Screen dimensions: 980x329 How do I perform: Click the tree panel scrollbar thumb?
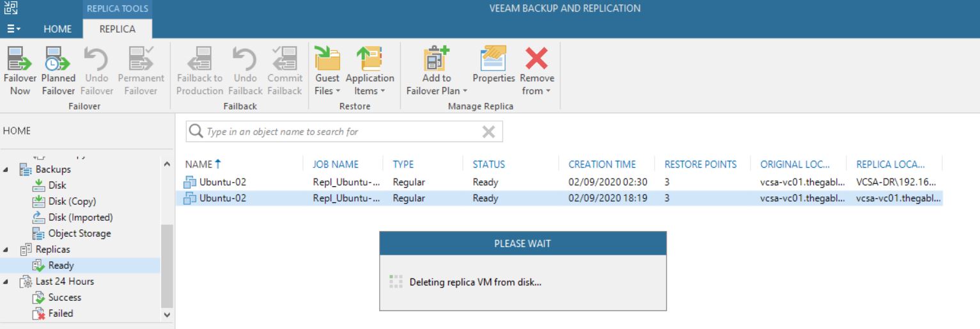(167, 266)
